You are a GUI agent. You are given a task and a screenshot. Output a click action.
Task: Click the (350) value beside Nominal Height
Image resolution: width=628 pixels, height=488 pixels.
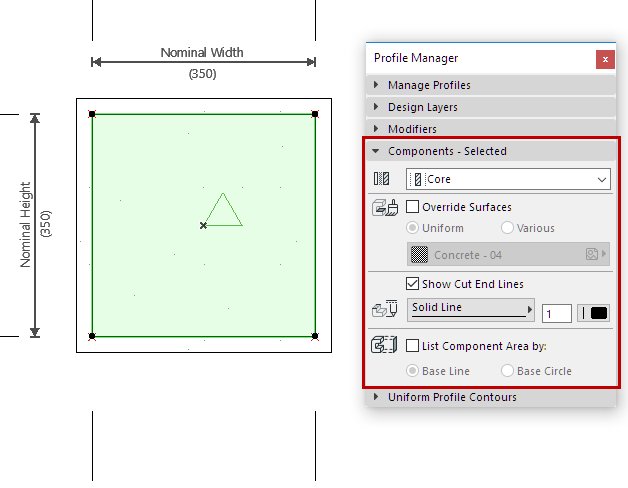[x=46, y=224]
